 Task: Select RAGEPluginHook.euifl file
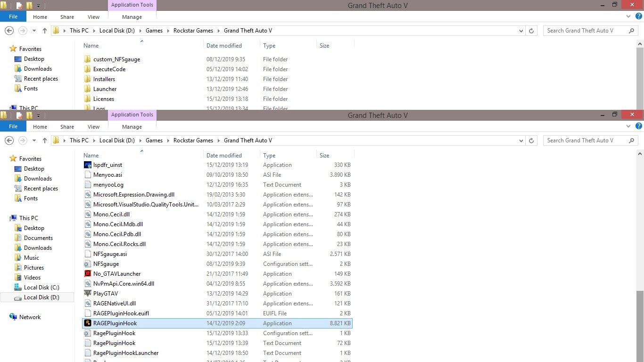[217, 313]
